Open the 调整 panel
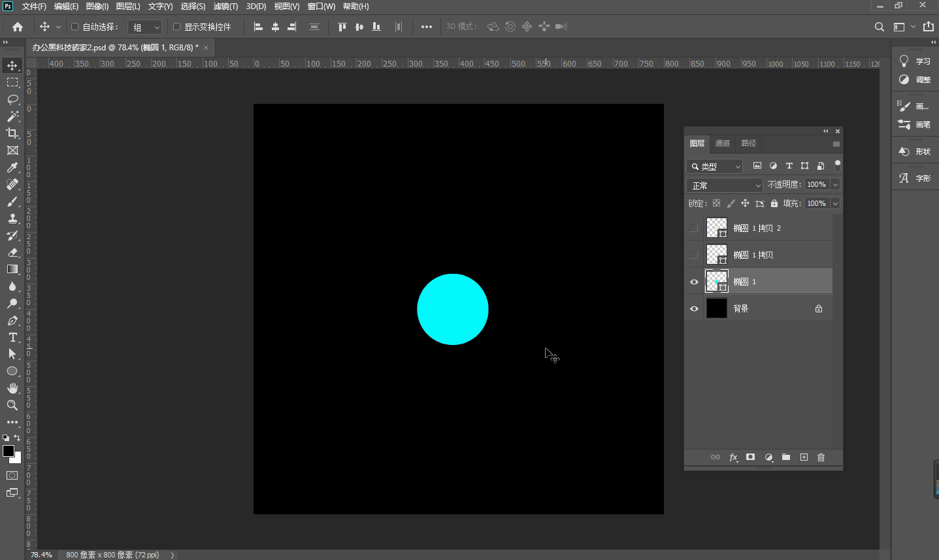 coord(914,80)
